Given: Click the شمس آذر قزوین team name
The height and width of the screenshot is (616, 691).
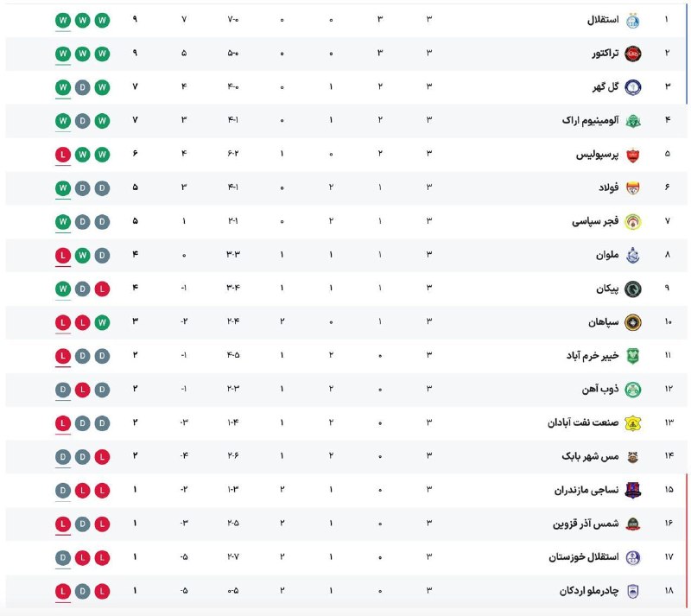Looking at the screenshot, I should pos(586,524).
